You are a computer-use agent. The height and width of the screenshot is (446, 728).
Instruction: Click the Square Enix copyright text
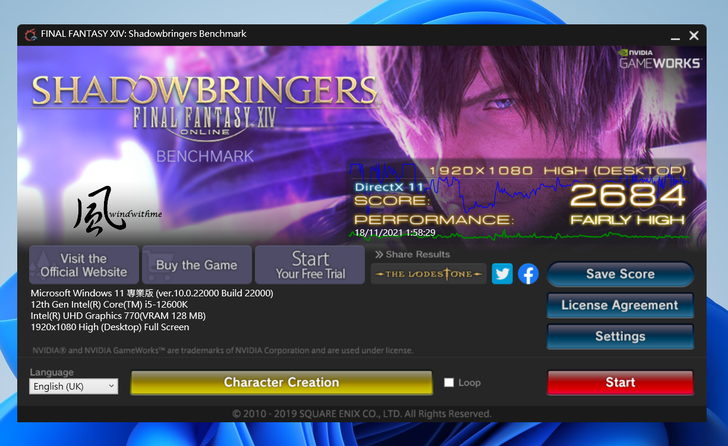tap(362, 414)
